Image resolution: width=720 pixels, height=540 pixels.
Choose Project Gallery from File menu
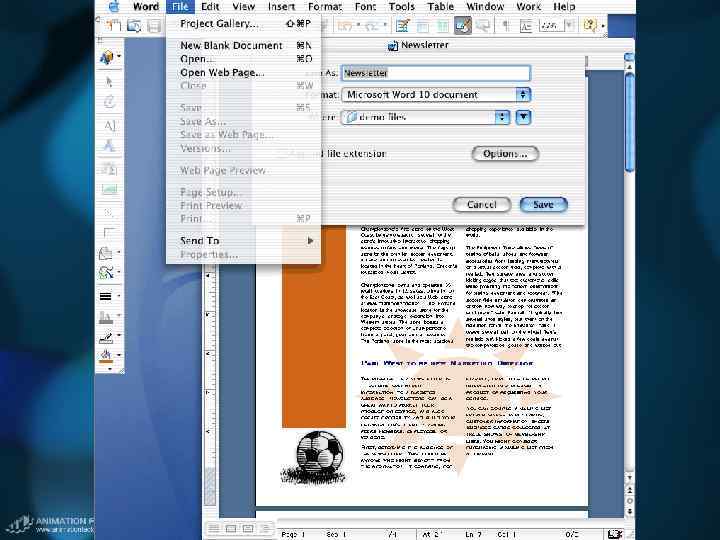(243, 23)
